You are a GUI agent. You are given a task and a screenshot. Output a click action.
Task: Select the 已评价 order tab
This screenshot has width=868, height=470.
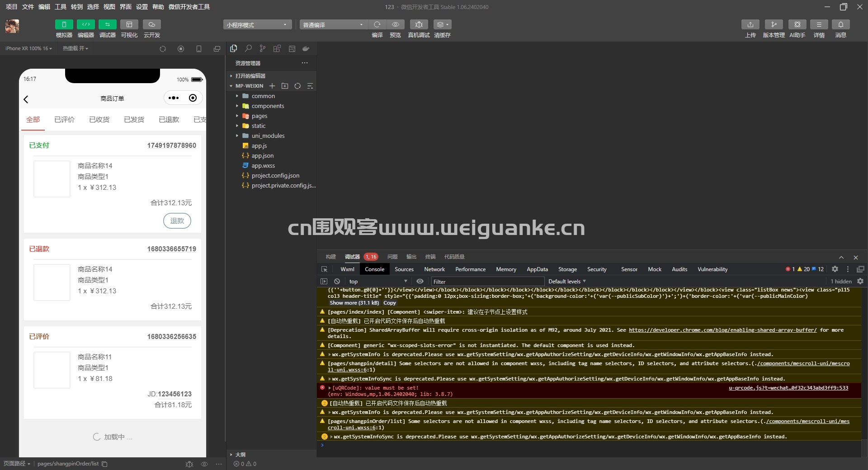pos(64,120)
